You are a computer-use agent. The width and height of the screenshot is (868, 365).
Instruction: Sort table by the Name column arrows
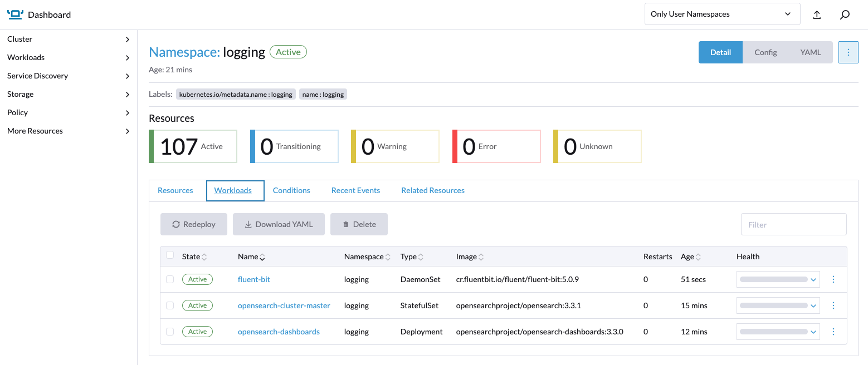coord(262,257)
